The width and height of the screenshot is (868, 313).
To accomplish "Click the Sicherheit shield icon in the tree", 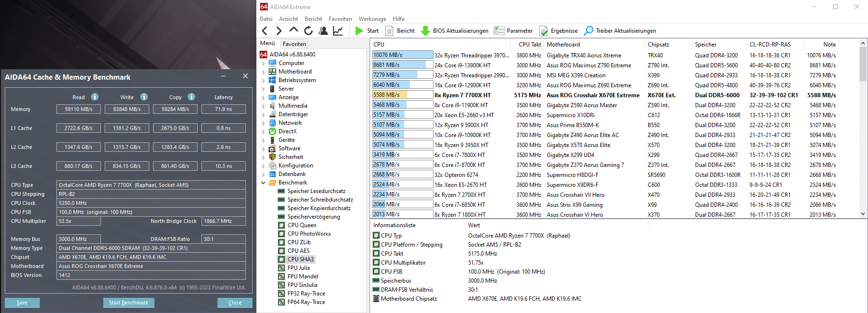I will click(272, 157).
